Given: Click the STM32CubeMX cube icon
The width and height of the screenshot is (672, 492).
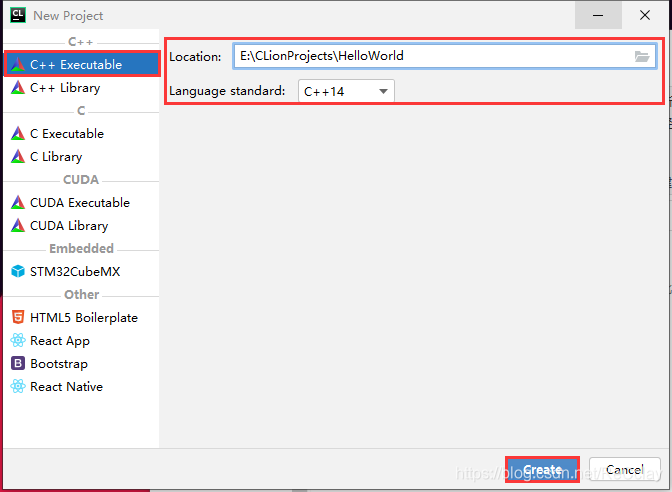Looking at the screenshot, I should [18, 271].
